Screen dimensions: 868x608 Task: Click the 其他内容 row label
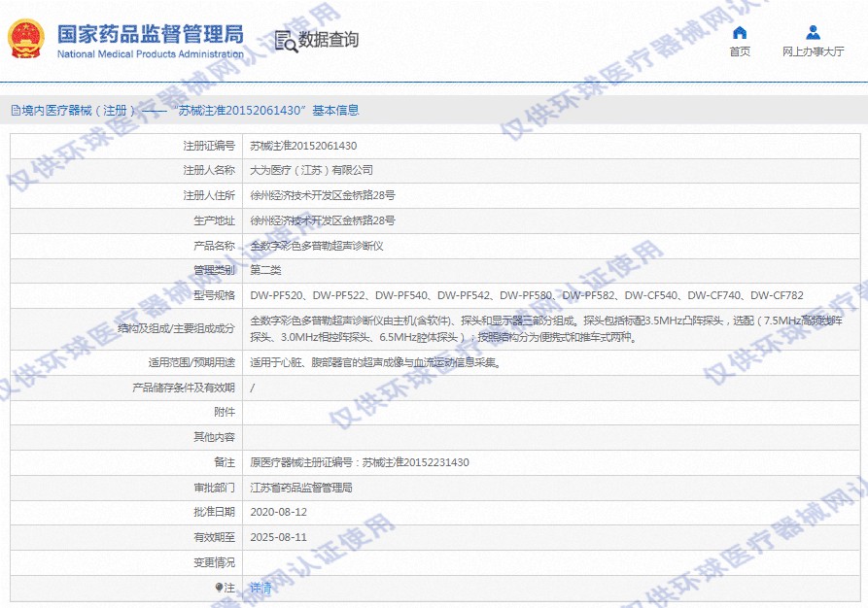[214, 437]
